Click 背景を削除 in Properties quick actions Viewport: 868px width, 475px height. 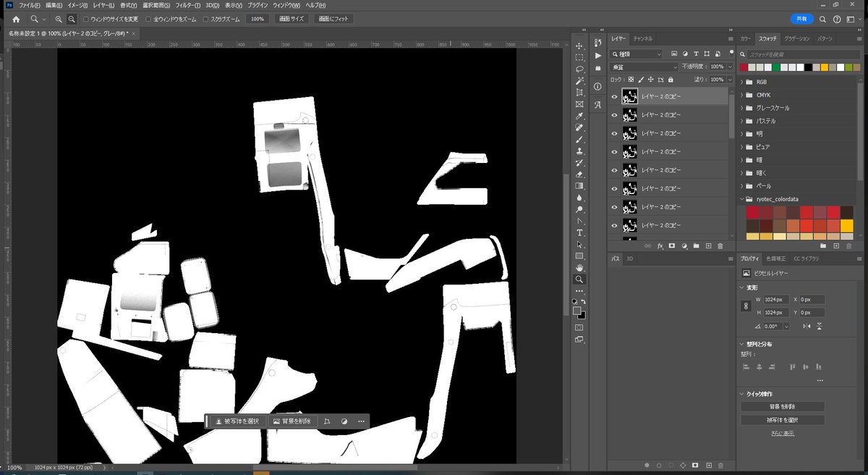[x=782, y=407]
